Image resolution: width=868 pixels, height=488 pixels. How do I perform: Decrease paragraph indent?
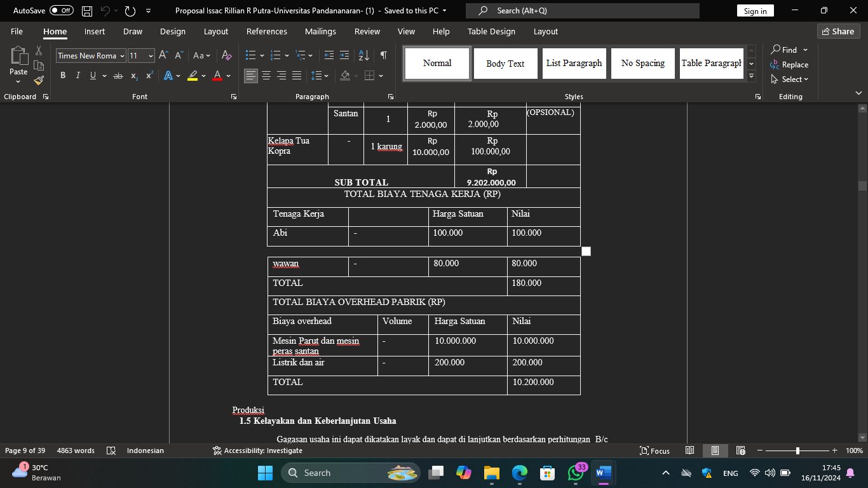click(329, 55)
